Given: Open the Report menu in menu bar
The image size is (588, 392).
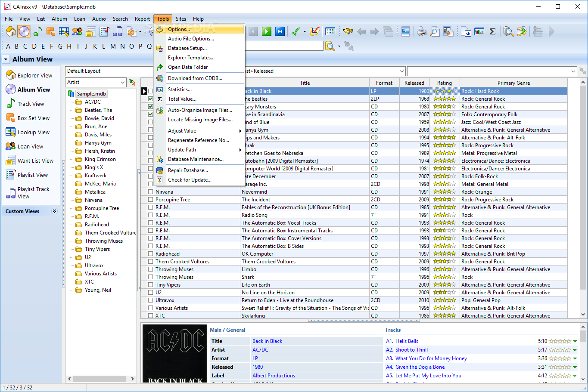Looking at the screenshot, I should (x=142, y=19).
